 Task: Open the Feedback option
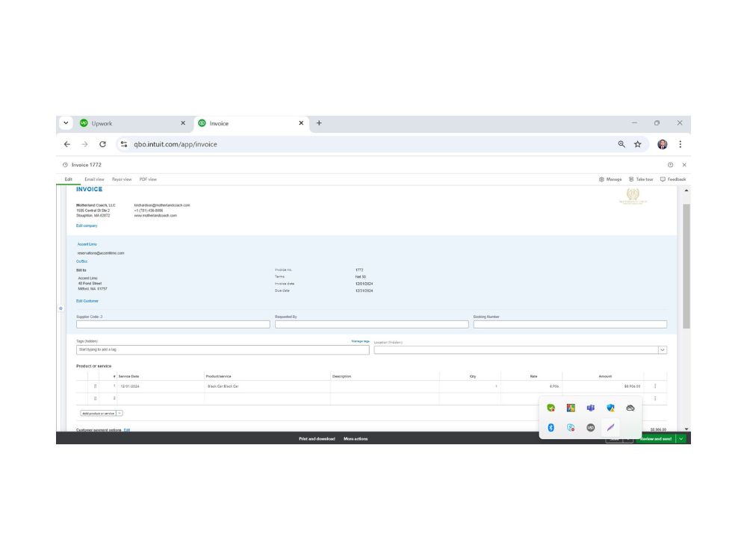pyautogui.click(x=673, y=179)
